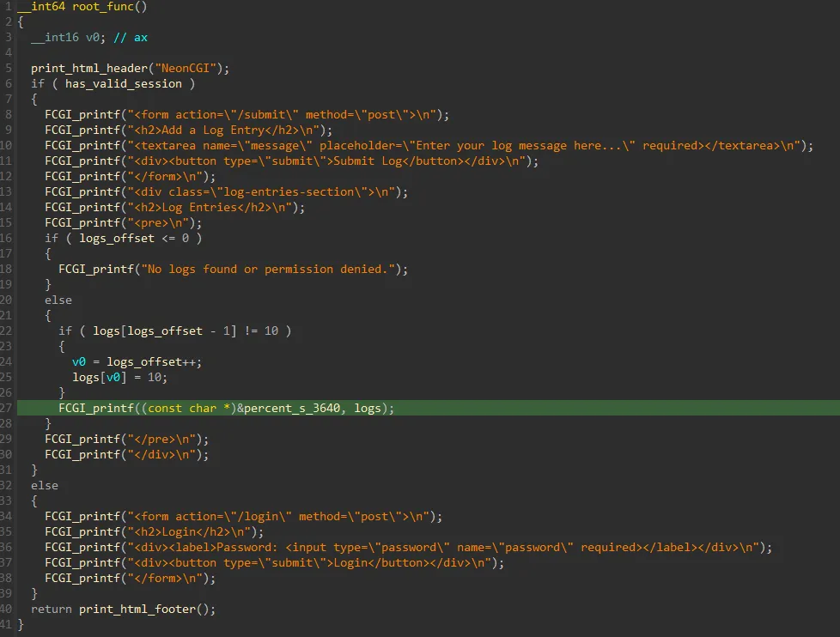Image resolution: width=840 pixels, height=637 pixels.
Task: Click the Login button string line
Action: 275,563
